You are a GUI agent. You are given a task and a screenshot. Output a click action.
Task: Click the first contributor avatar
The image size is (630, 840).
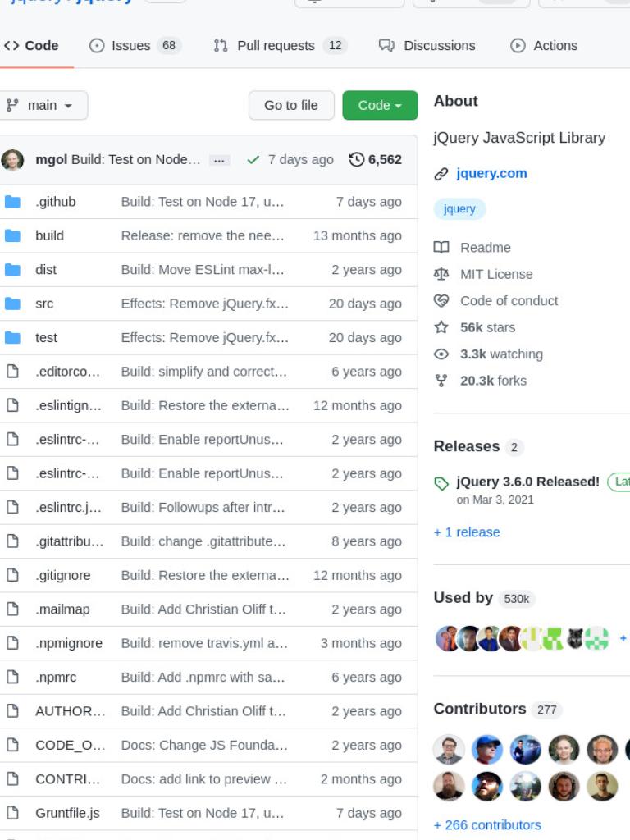pyautogui.click(x=449, y=750)
